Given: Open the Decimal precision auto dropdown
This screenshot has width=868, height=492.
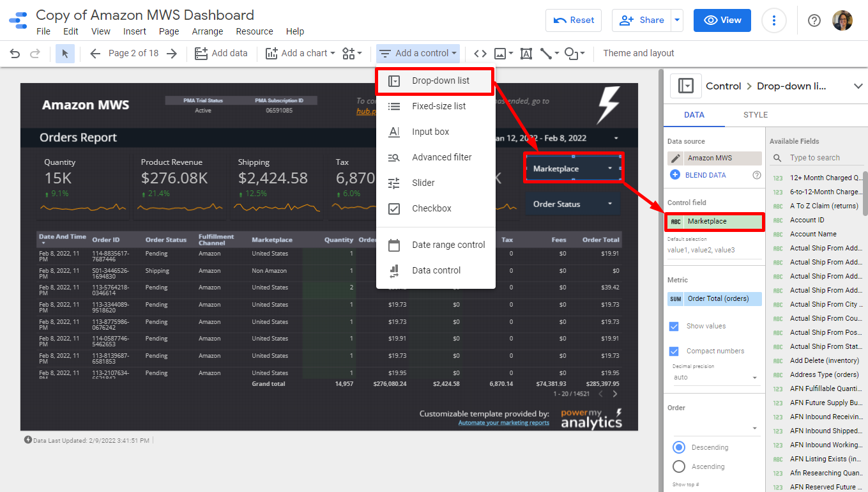Looking at the screenshot, I should (x=714, y=378).
